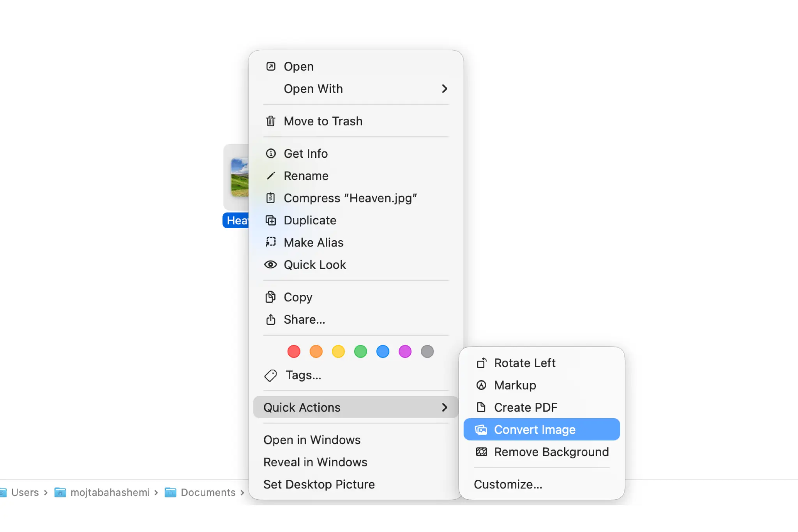Viewport: 798px width, 532px height.
Task: Apply the yellow tag color
Action: [x=338, y=351]
